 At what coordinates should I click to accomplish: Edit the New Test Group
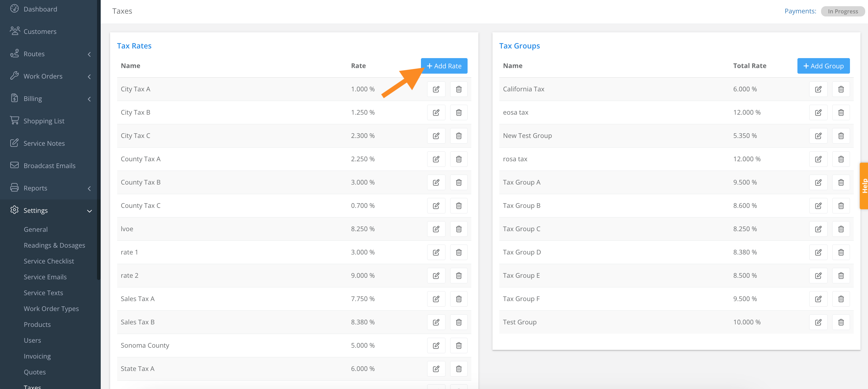818,136
